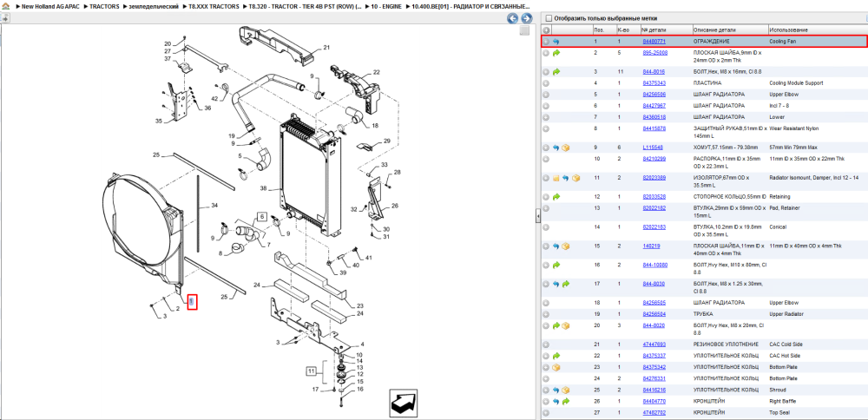Toggle round select button for row 7
This screenshot has height=420, width=868.
[x=546, y=117]
